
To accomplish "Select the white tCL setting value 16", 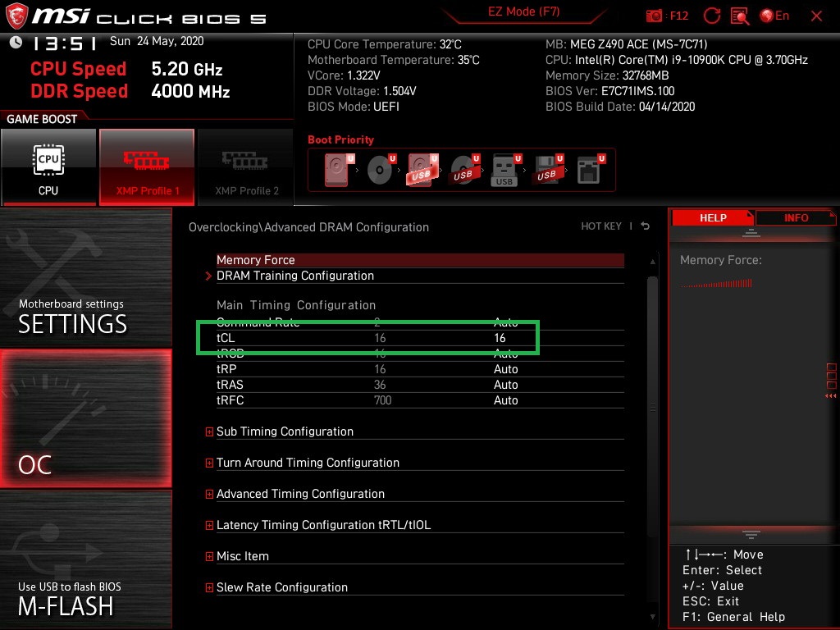I will click(500, 338).
